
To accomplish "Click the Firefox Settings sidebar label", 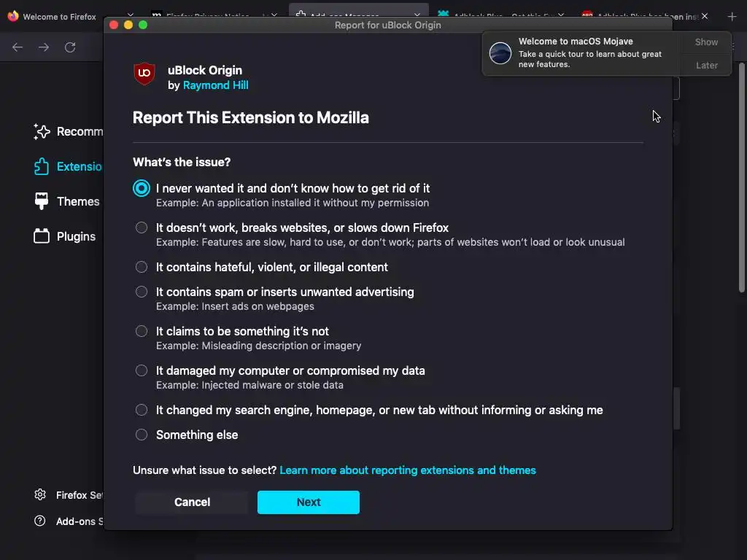I will coord(79,495).
